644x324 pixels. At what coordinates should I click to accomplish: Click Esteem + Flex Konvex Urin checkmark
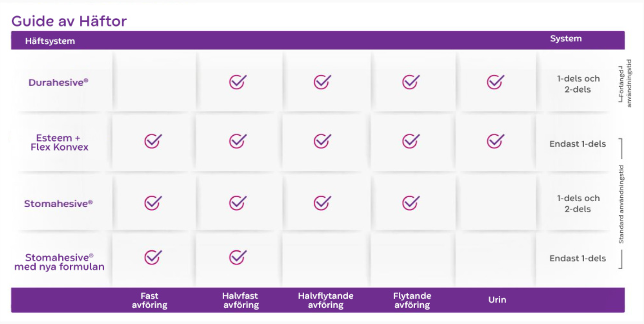495,141
